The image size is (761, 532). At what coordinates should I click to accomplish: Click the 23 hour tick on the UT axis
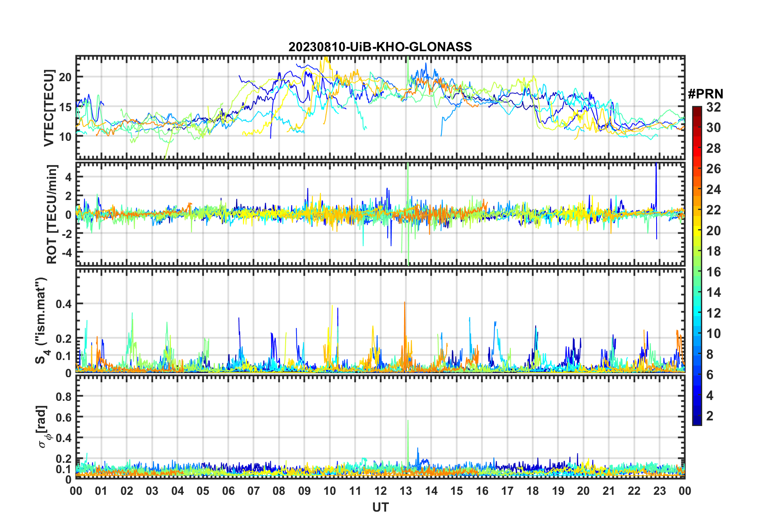[659, 491]
